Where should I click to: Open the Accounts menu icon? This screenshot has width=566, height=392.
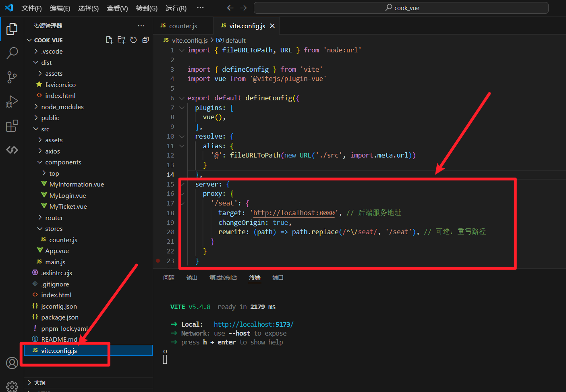[x=12, y=363]
